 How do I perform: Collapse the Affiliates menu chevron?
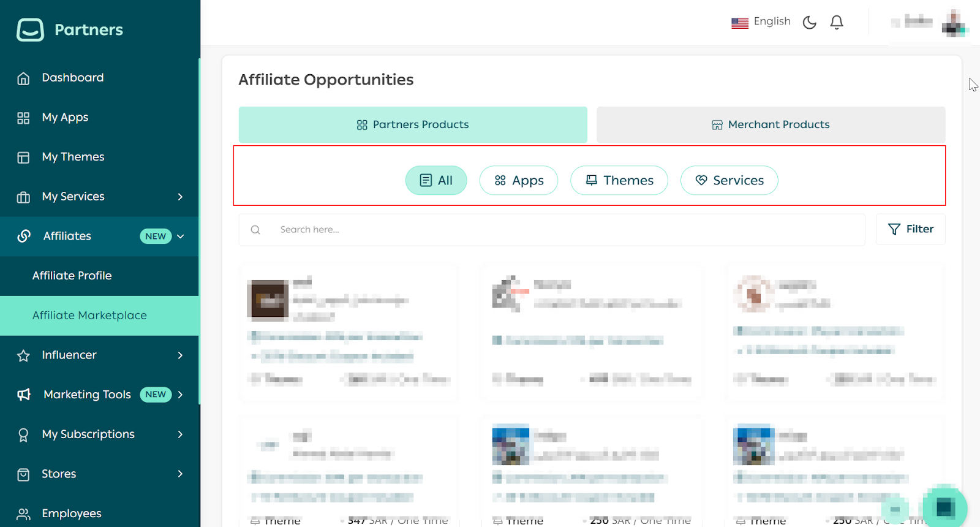tap(181, 237)
